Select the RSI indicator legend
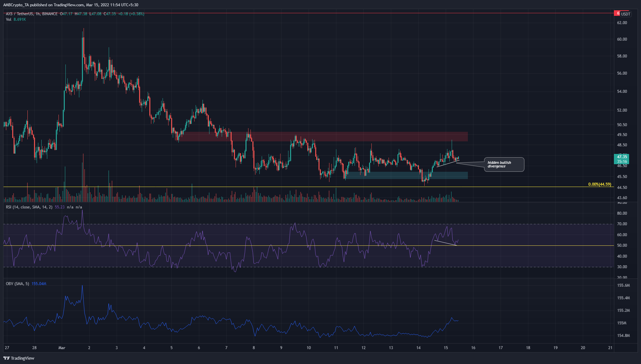Viewport: 641px width, 364px height. click(x=29, y=207)
